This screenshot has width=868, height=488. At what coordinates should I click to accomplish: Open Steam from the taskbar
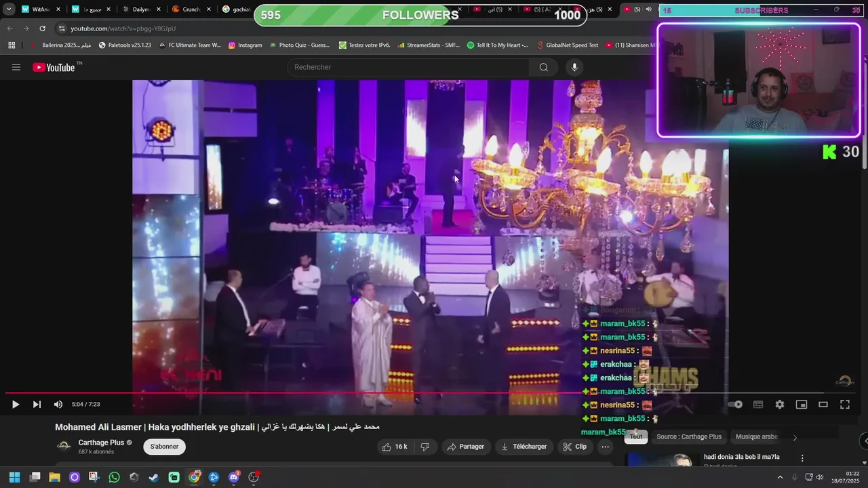tap(154, 477)
